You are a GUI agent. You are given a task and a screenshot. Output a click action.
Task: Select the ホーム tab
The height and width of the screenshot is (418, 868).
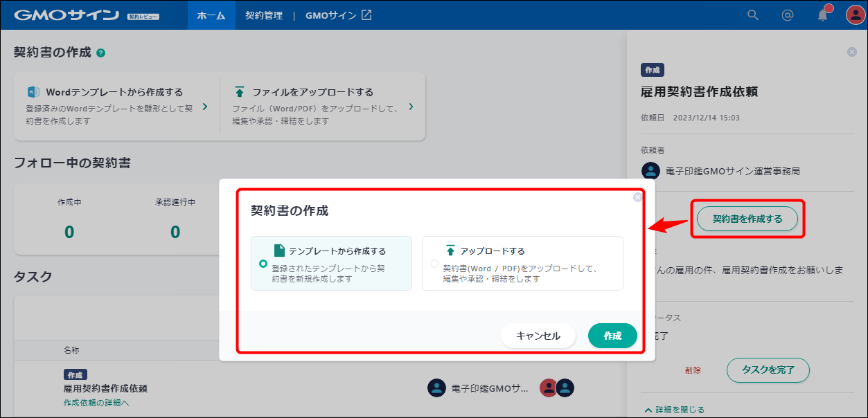[211, 15]
